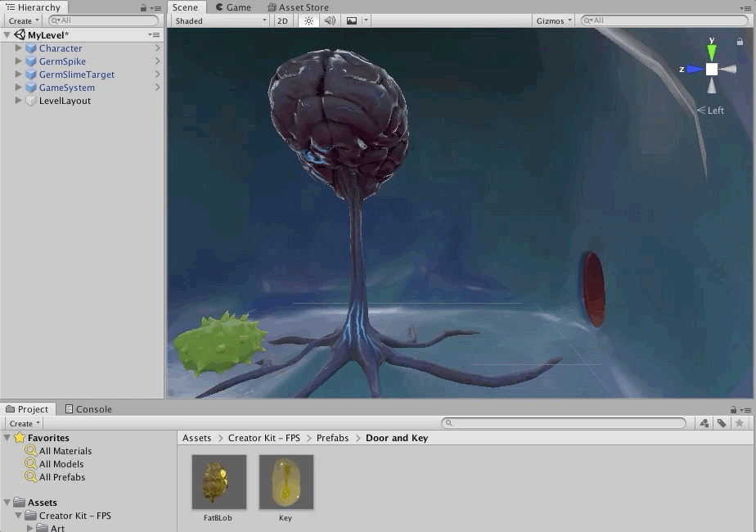The width and height of the screenshot is (756, 532).
Task: Click the green Y axis gizmo cone
Action: [712, 52]
